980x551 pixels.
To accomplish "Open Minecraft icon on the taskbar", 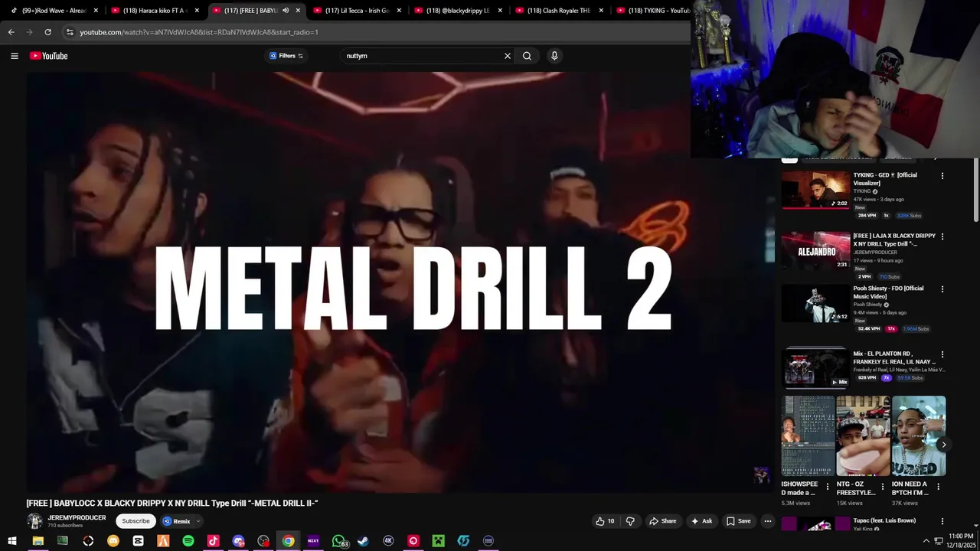I will click(438, 541).
